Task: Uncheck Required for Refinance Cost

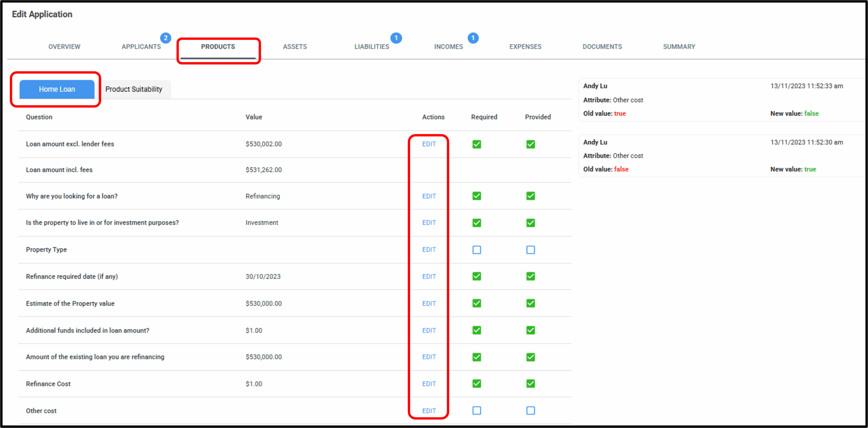Action: click(x=476, y=384)
